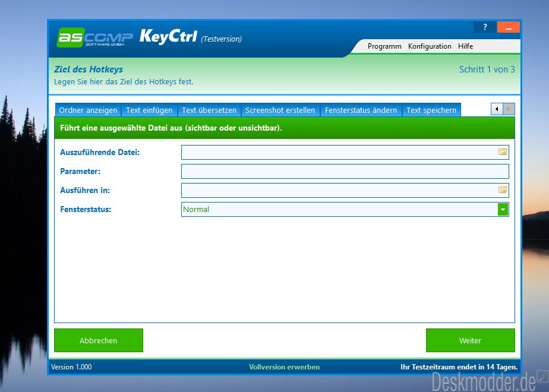Minimize the KeyCtrl window
Viewport: 549px width, 392px height.
[x=509, y=27]
